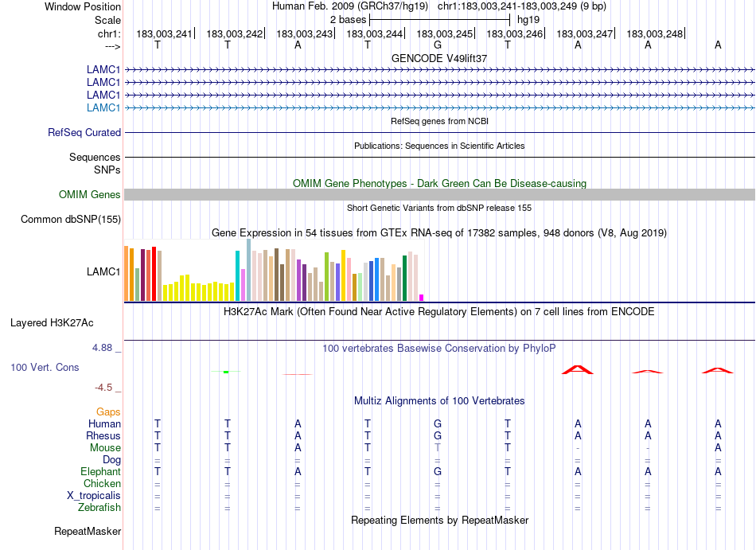
Task: Select the Zebrafish alignment row label
Action: 99,508
